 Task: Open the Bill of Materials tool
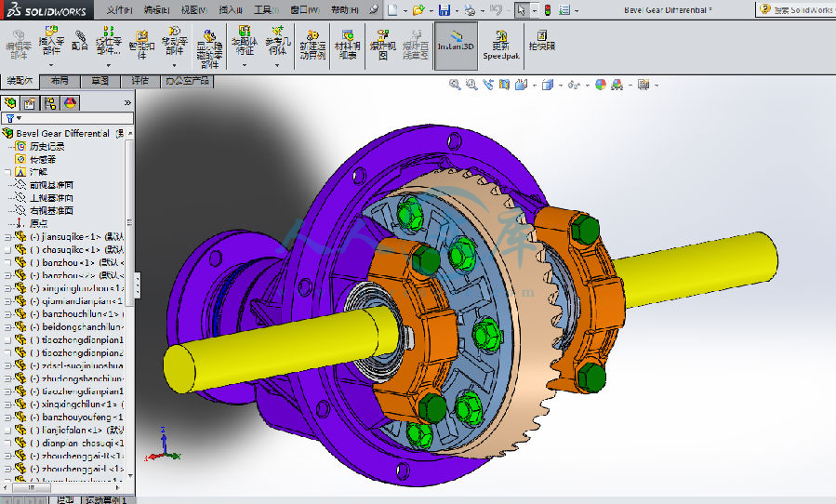pos(347,41)
